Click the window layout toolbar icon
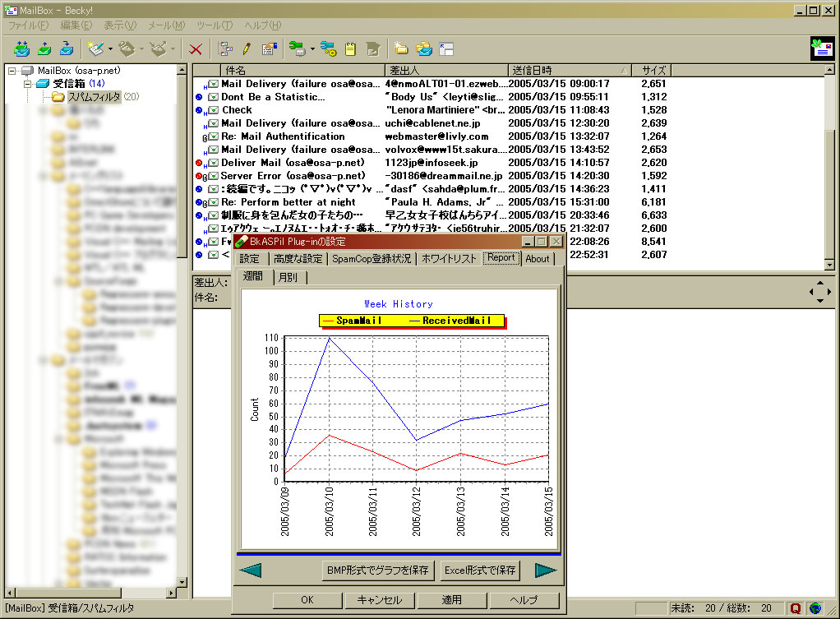The height and width of the screenshot is (619, 840). [x=446, y=49]
